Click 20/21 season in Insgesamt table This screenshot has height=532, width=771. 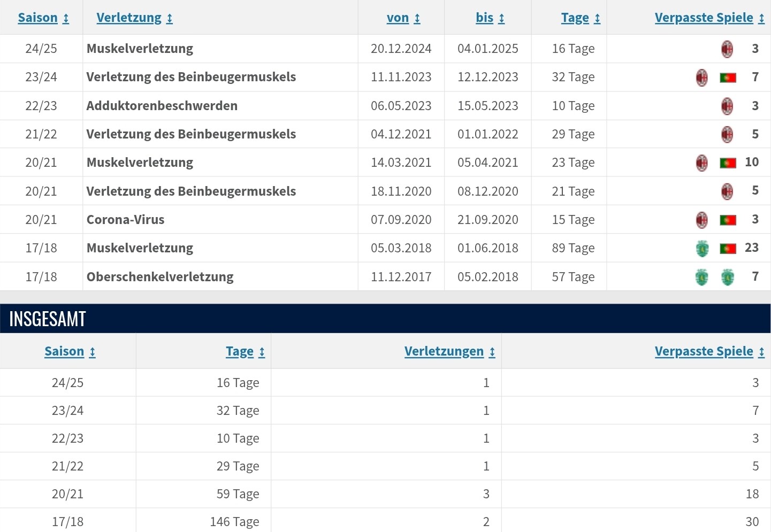(x=67, y=494)
